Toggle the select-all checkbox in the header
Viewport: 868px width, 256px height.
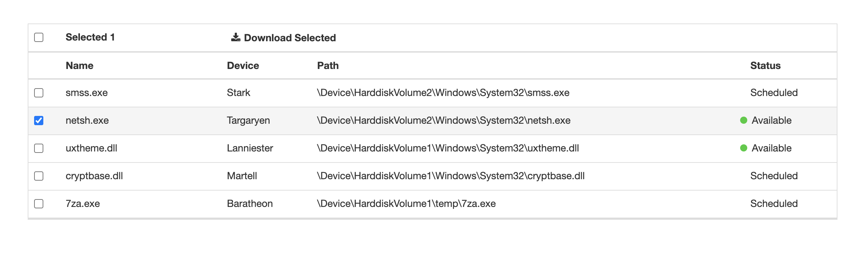39,36
